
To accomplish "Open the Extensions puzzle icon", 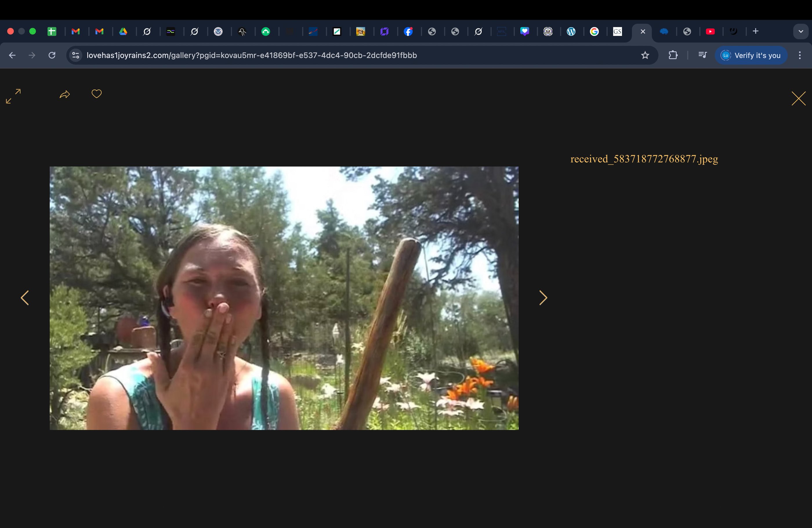I will [x=673, y=55].
